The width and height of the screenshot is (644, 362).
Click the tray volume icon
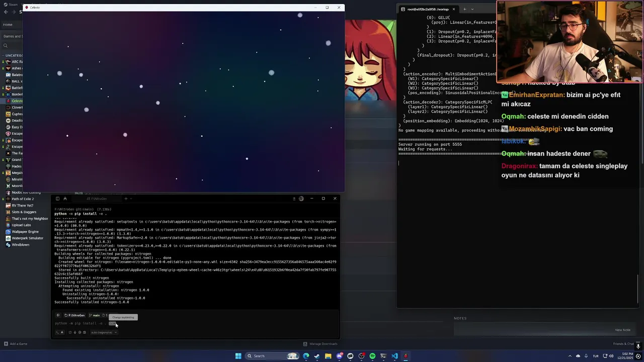[x=611, y=356]
